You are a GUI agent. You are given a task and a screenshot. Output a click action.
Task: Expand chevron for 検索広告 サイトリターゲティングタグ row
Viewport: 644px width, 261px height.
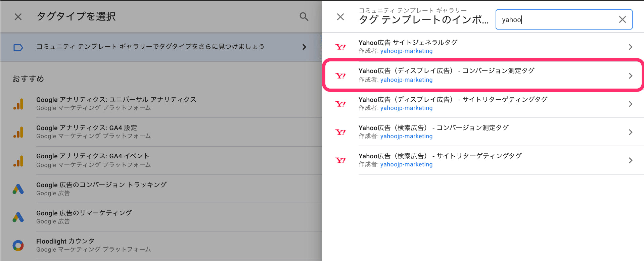[x=631, y=160]
